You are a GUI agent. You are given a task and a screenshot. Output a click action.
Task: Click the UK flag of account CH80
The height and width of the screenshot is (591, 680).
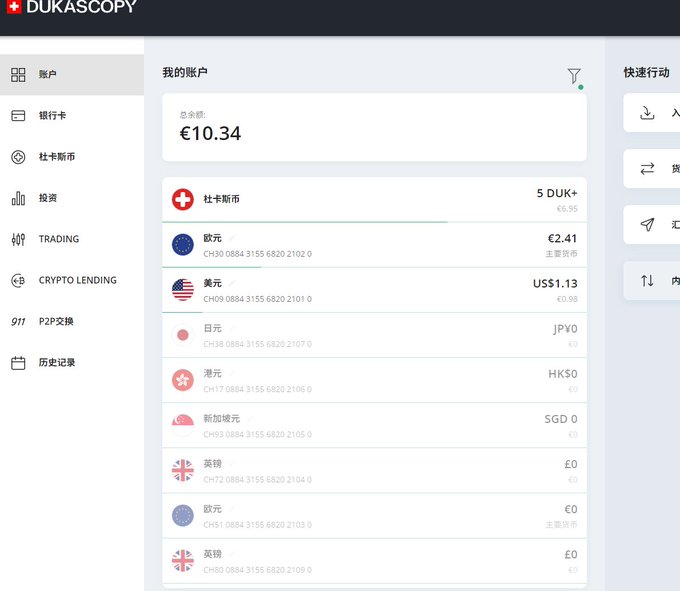tap(183, 561)
